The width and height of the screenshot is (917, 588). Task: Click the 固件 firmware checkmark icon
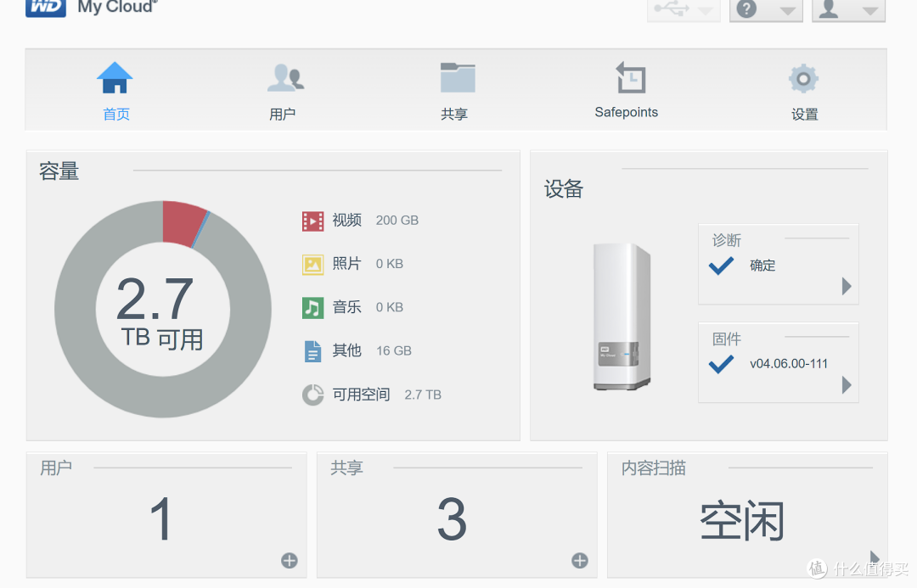(x=721, y=364)
